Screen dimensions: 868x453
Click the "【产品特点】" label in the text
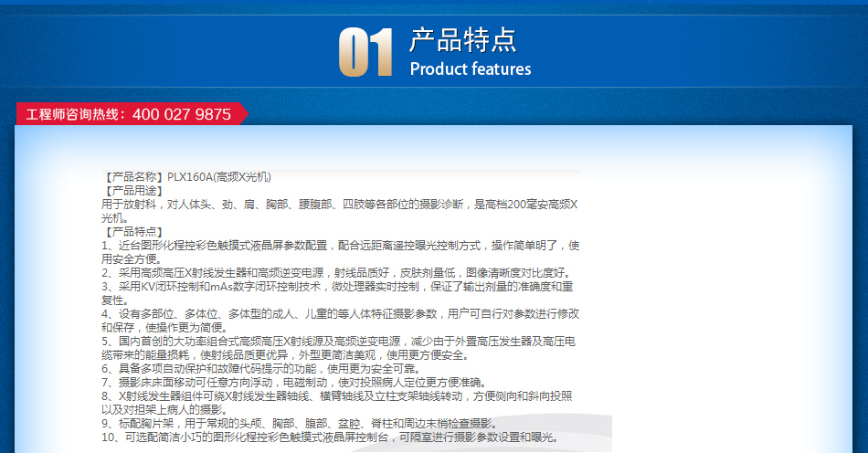pos(133,232)
